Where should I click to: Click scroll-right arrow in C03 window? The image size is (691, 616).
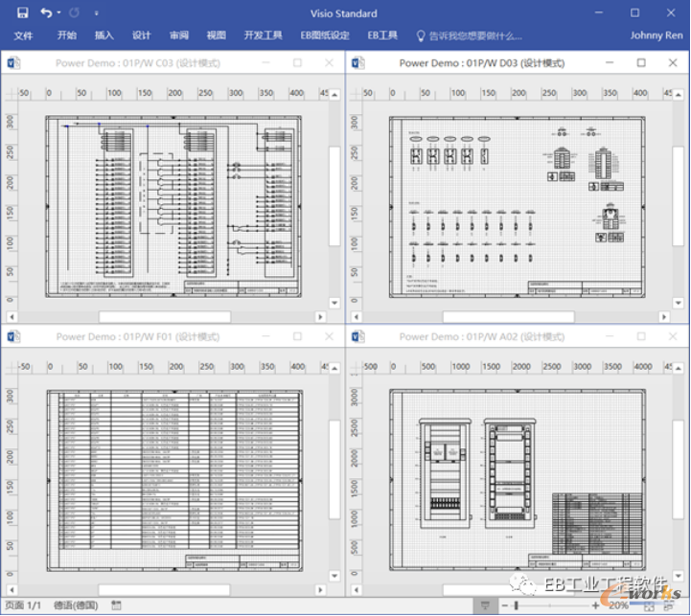(320, 316)
